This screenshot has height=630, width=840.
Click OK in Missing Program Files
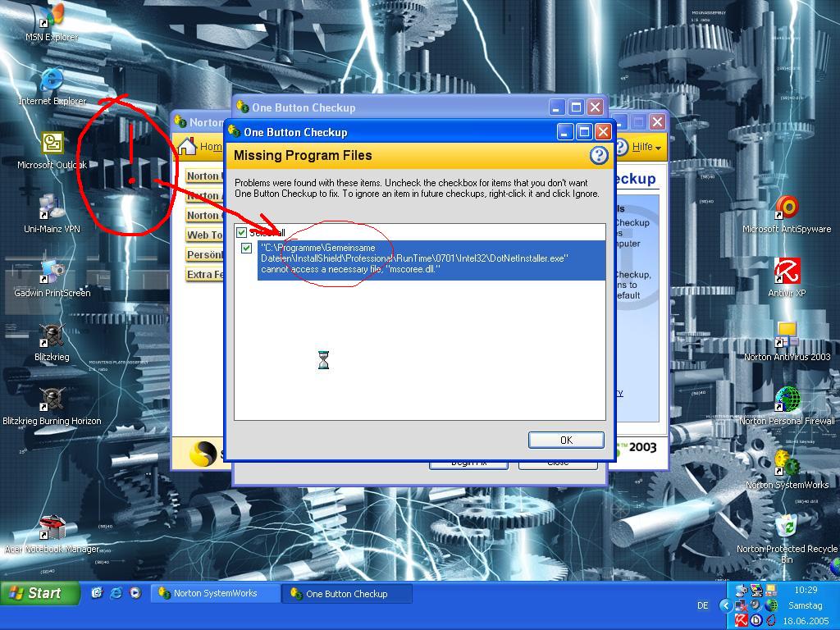(566, 440)
